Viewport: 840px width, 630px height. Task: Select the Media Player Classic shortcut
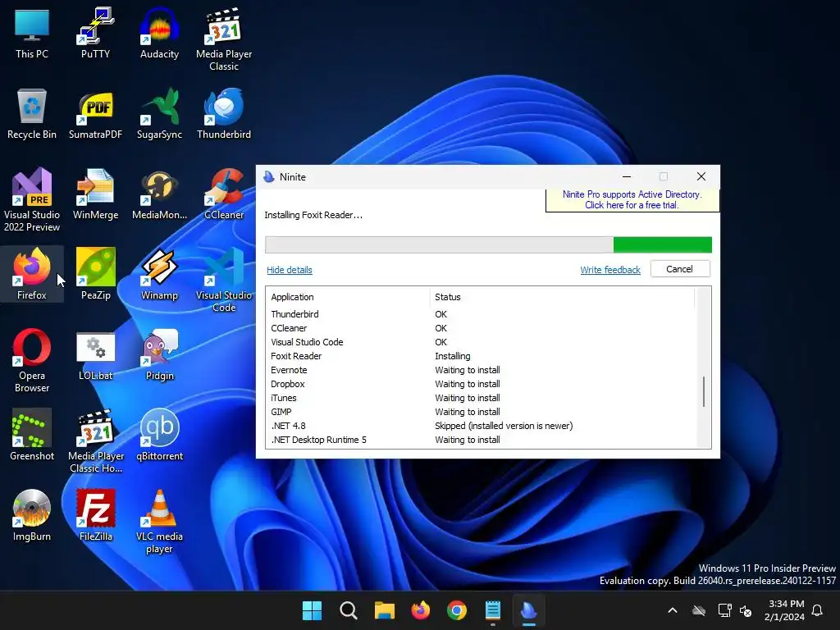tap(224, 39)
